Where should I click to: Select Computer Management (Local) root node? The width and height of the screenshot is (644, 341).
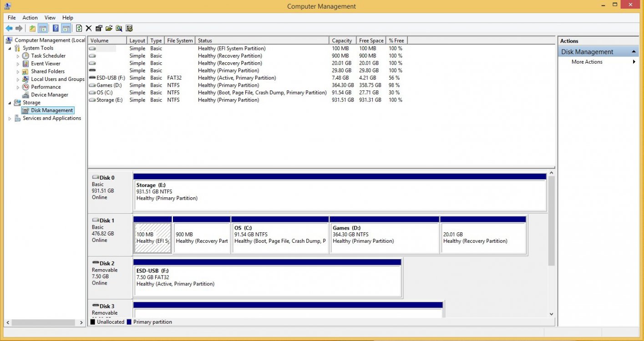tap(50, 40)
